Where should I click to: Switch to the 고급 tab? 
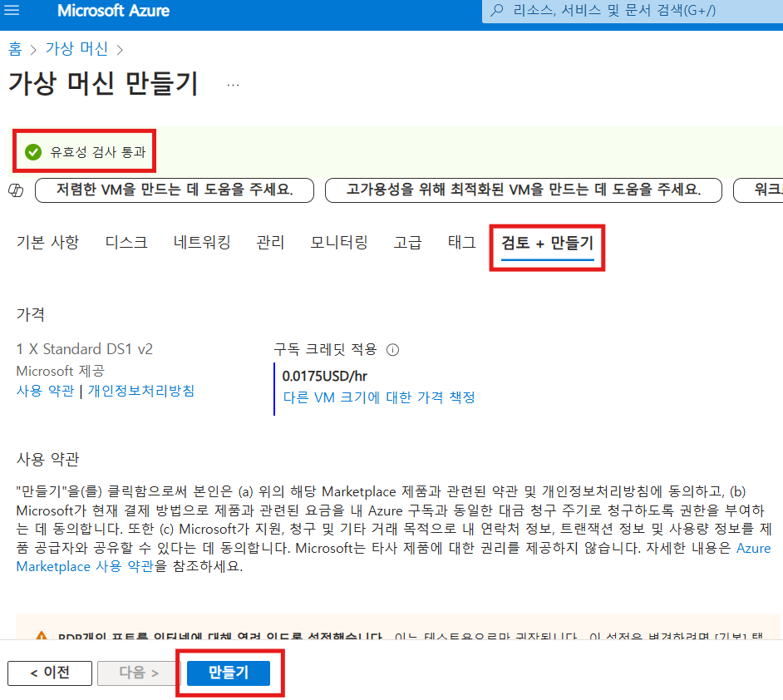coord(407,243)
